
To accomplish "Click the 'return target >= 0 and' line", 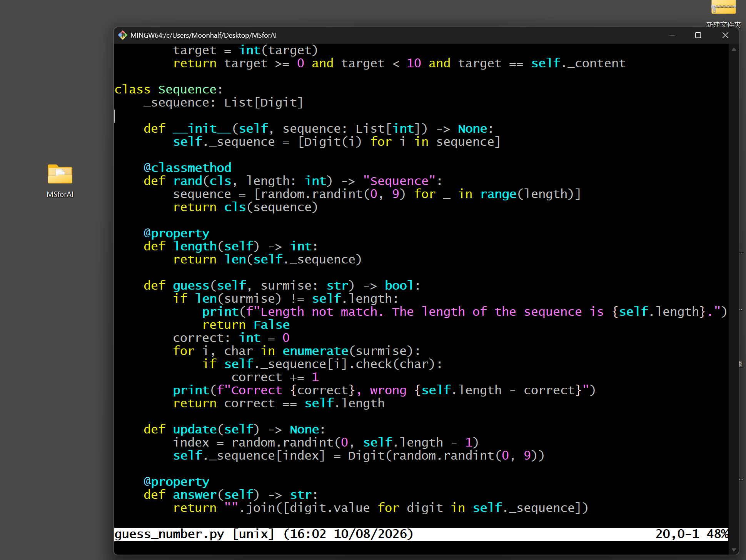I will [x=399, y=63].
